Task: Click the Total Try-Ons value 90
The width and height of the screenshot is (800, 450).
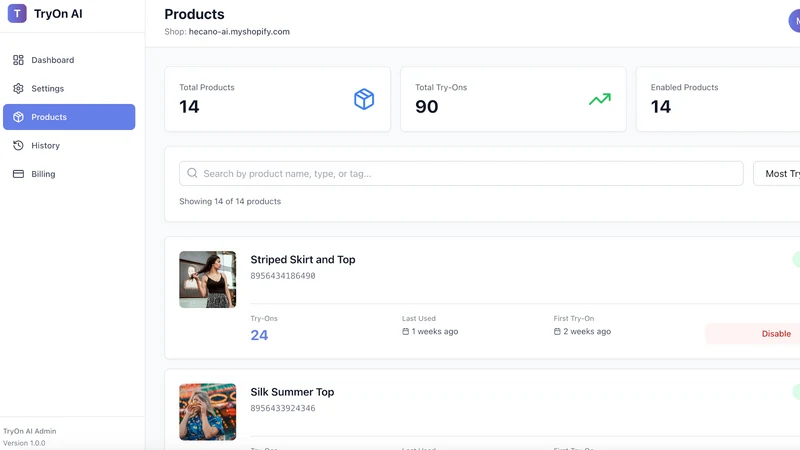Action: point(427,107)
